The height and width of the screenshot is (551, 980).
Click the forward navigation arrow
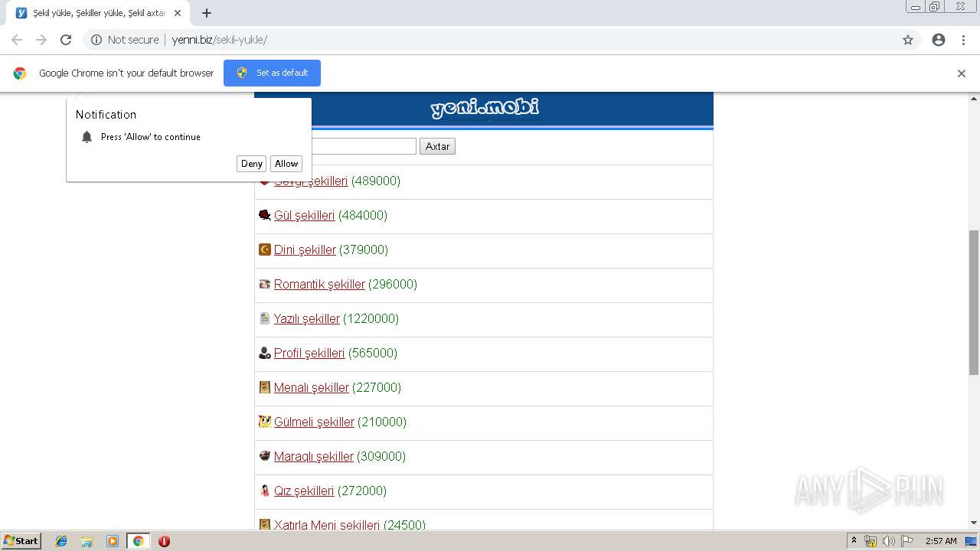(41, 40)
